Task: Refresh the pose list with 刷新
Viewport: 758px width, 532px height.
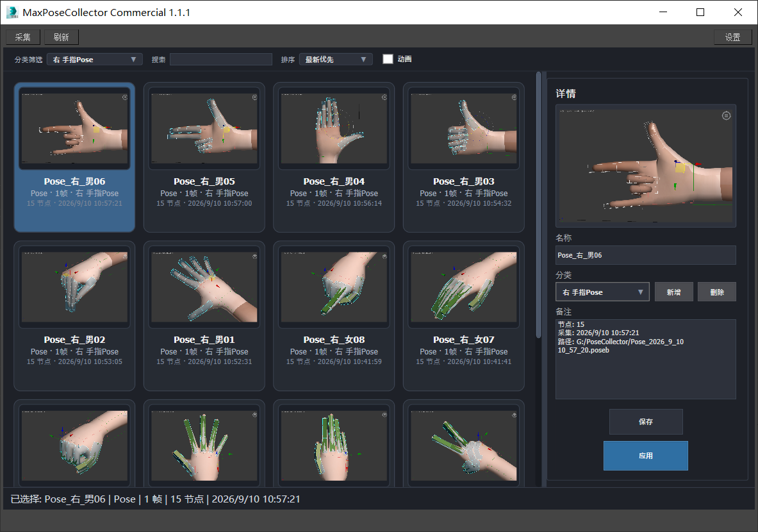Action: pyautogui.click(x=62, y=37)
